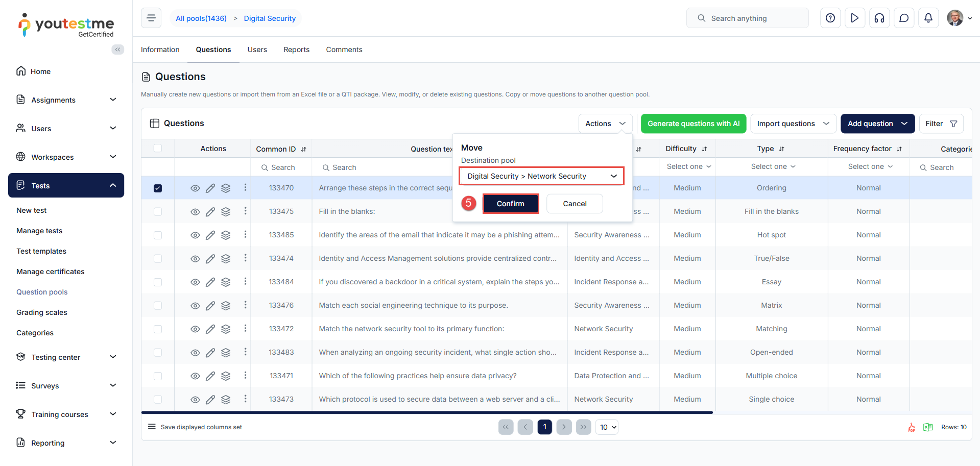Viewport: 980px width, 466px height.
Task: Click the layers icon for question 133472
Action: 226,329
